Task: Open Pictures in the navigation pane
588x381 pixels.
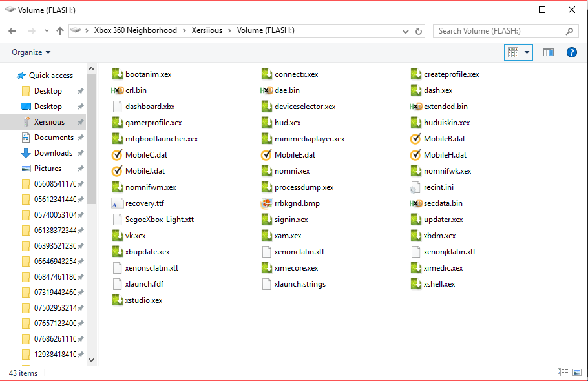Action: [48, 169]
